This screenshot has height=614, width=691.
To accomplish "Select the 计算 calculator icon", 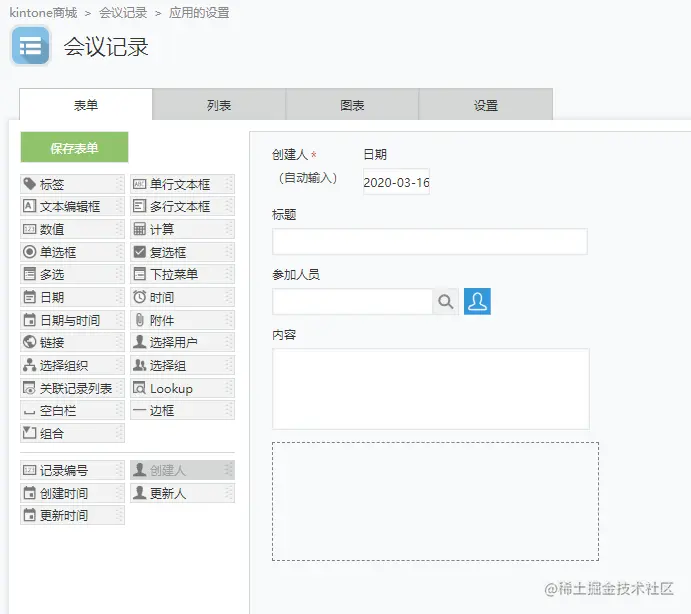I will 139,229.
